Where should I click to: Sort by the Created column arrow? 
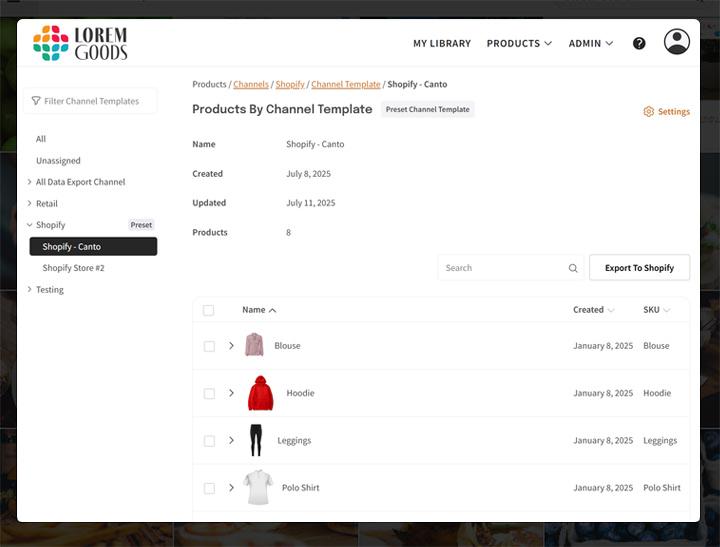tap(611, 310)
